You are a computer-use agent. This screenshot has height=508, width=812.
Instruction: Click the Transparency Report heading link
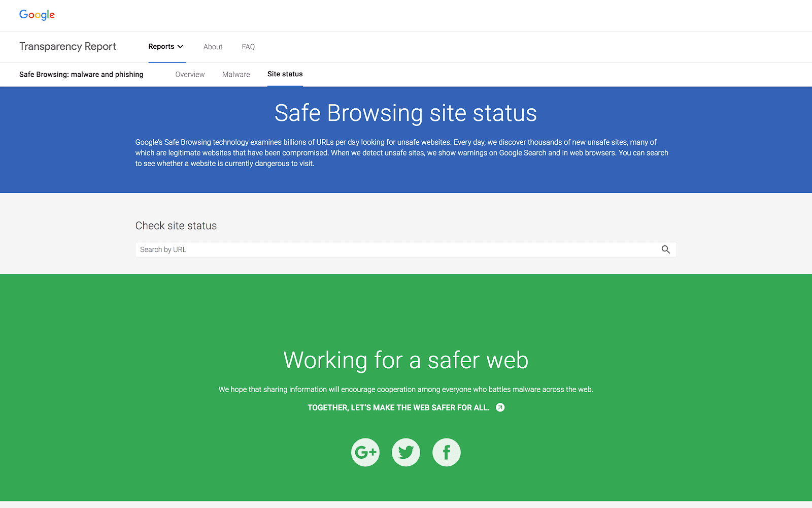tap(67, 46)
